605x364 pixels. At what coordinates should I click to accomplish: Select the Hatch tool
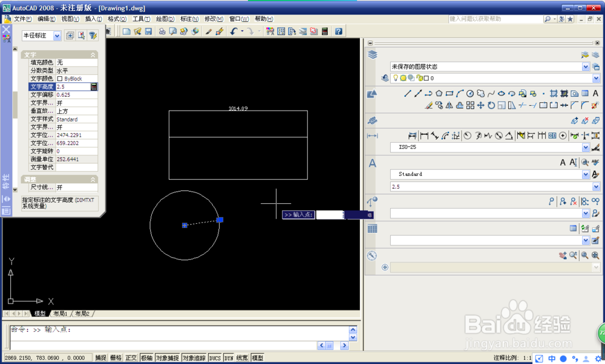click(x=554, y=93)
